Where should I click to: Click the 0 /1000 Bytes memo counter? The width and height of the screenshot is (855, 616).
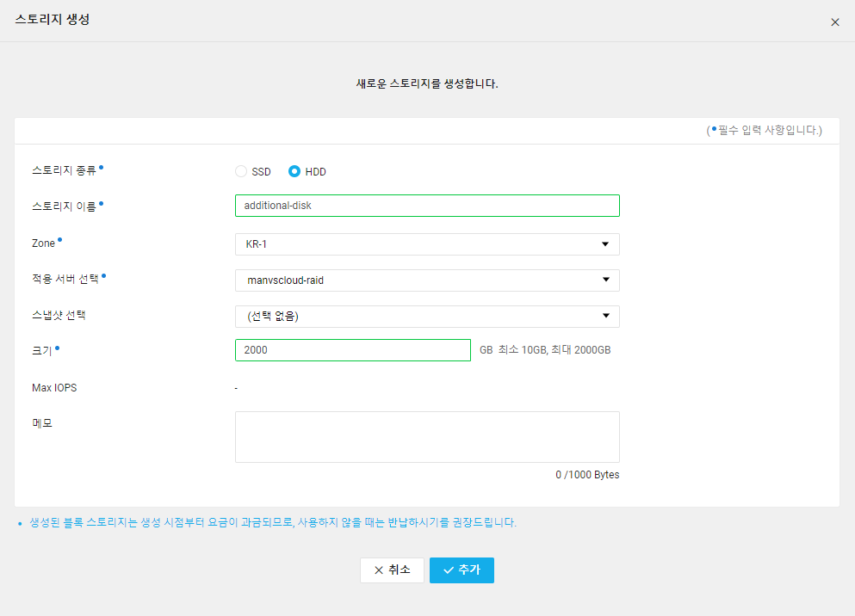point(587,475)
